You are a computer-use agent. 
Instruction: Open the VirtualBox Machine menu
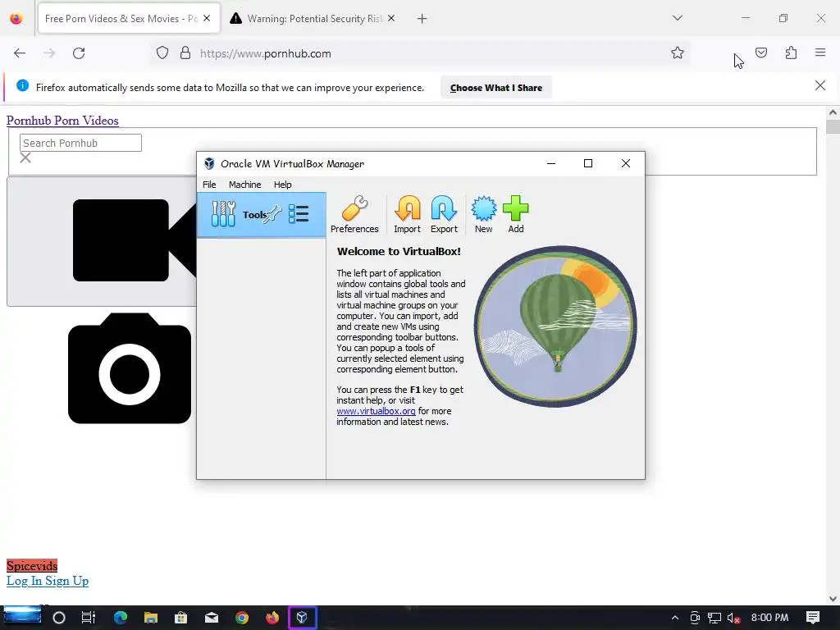tap(244, 185)
